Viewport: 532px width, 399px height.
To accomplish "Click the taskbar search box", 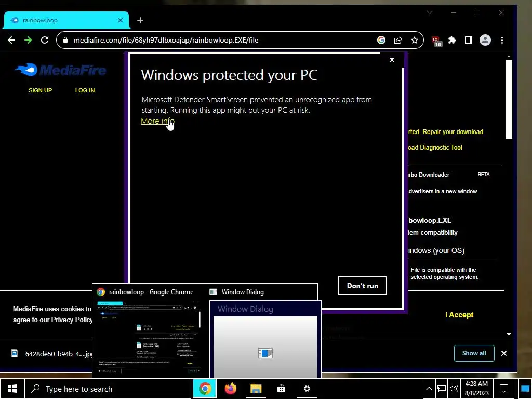I will 108,389.
